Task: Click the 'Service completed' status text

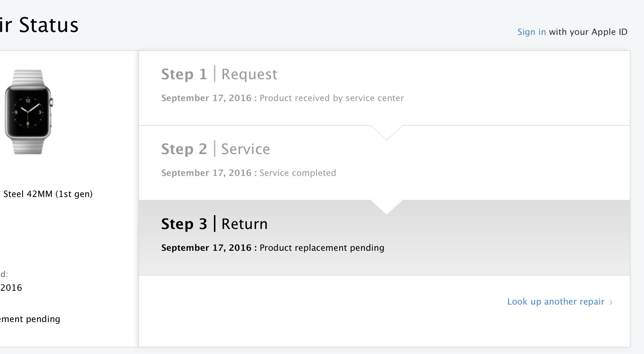Action: point(298,173)
